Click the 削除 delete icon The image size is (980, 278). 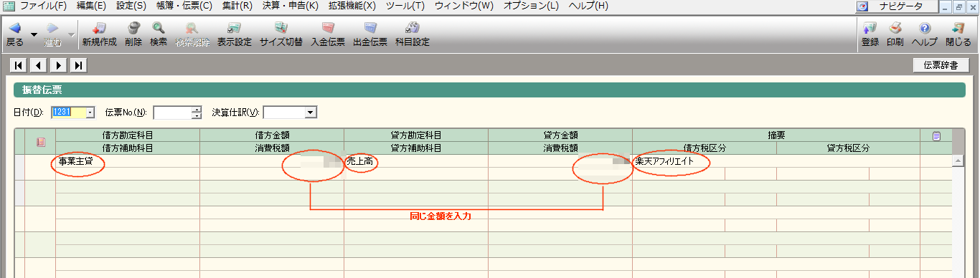point(133,34)
